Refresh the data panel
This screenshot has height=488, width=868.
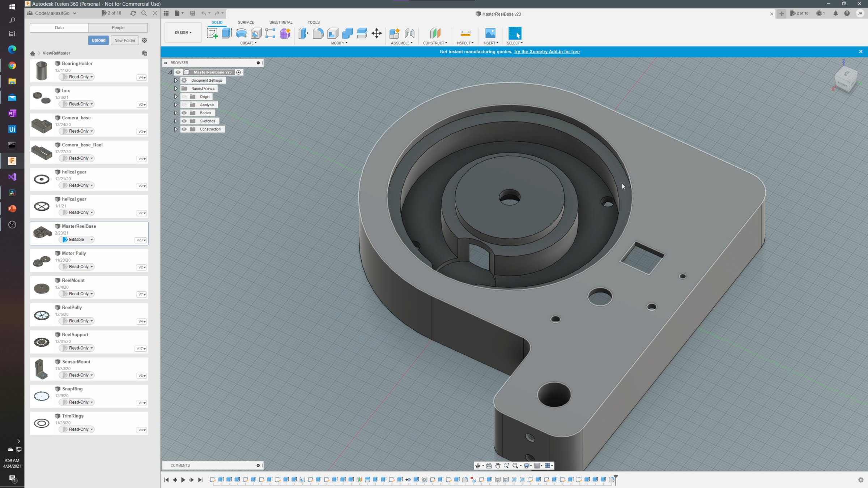133,13
